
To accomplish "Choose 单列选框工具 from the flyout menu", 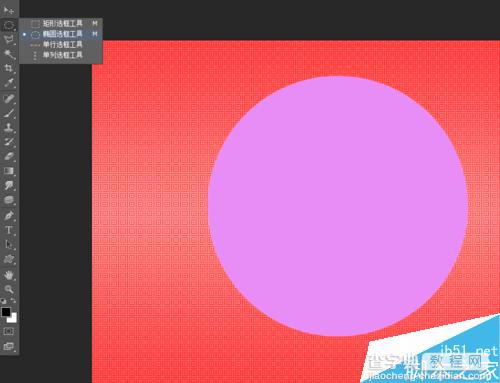I will [61, 55].
